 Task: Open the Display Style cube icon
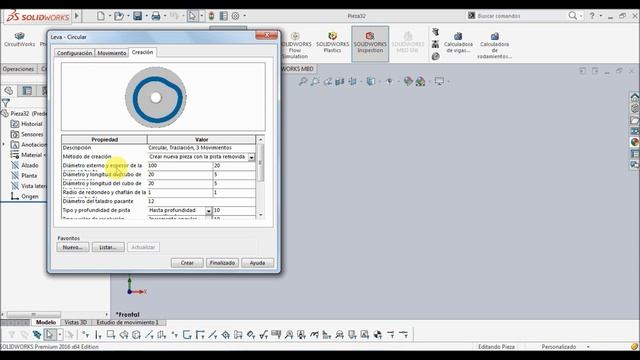(371, 81)
